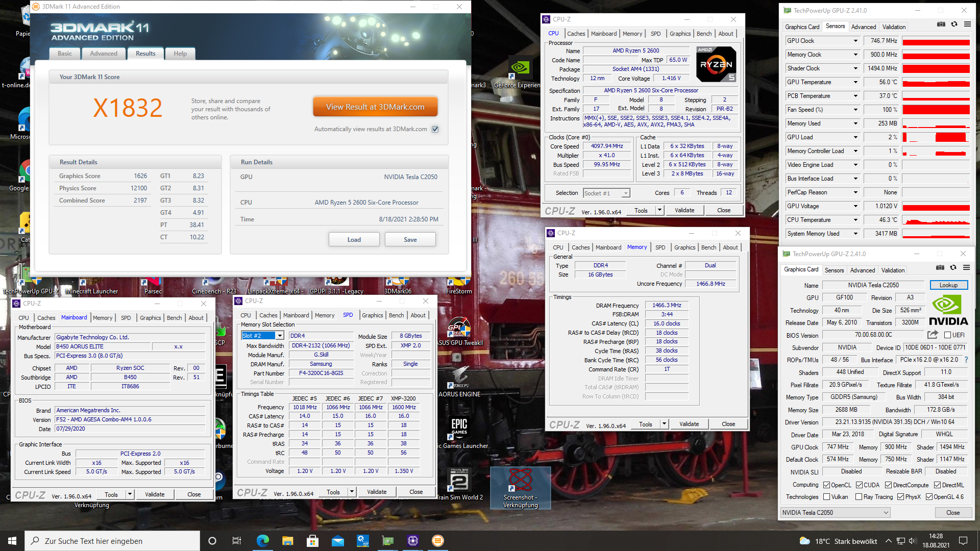
Task: Open Caches tab in CPU-Z CPU window
Action: coord(576,34)
